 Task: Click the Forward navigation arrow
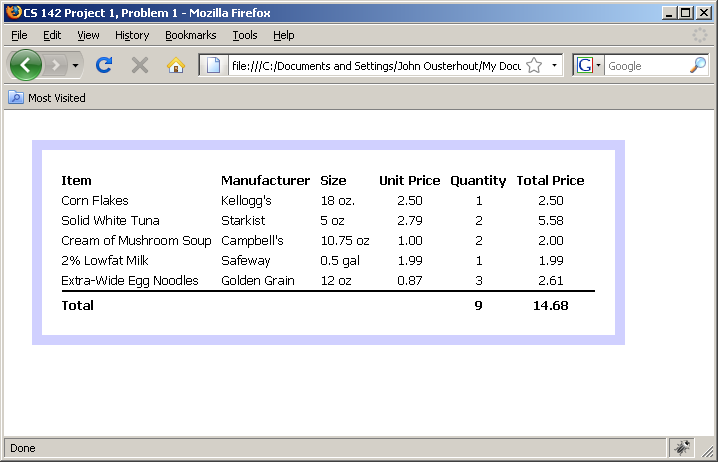[x=56, y=65]
